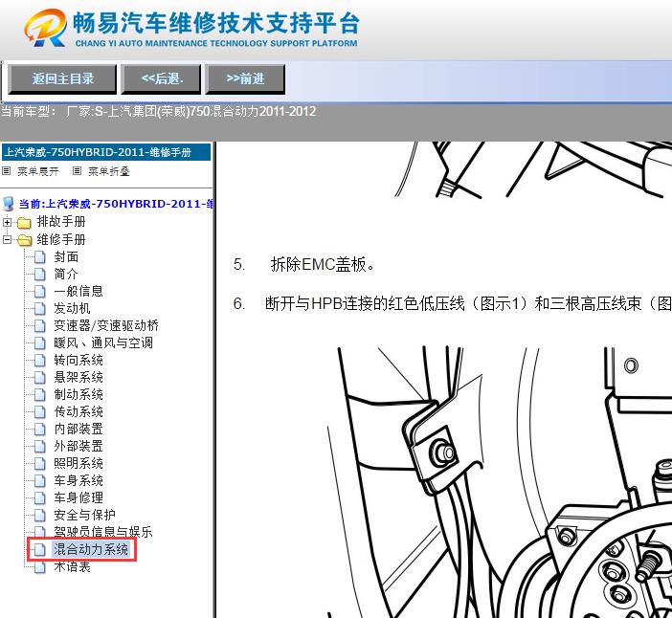Viewport: 672px width, 618px height.
Task: Click the document icon beside 安全与保护
Action: pyautogui.click(x=40, y=515)
